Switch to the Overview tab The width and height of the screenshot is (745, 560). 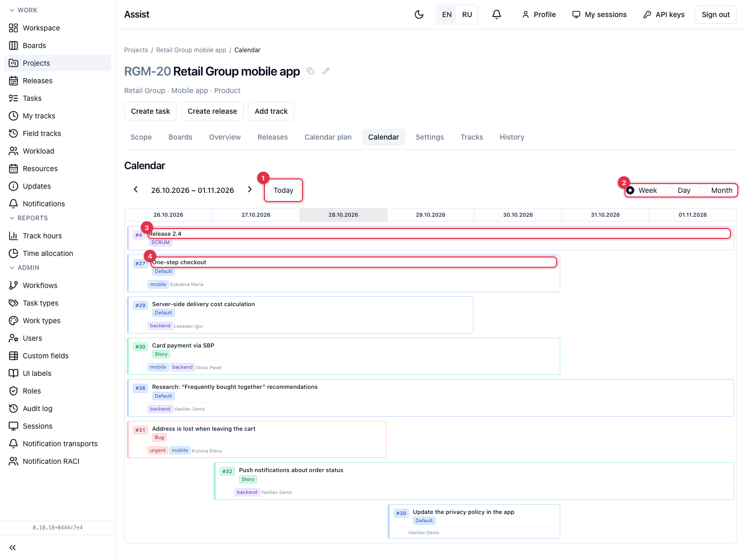225,137
